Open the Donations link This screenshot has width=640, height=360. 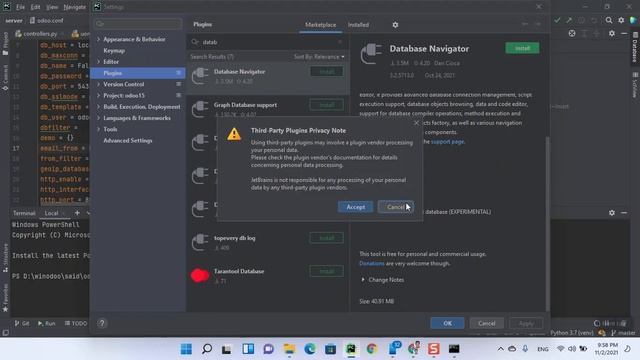point(371,264)
